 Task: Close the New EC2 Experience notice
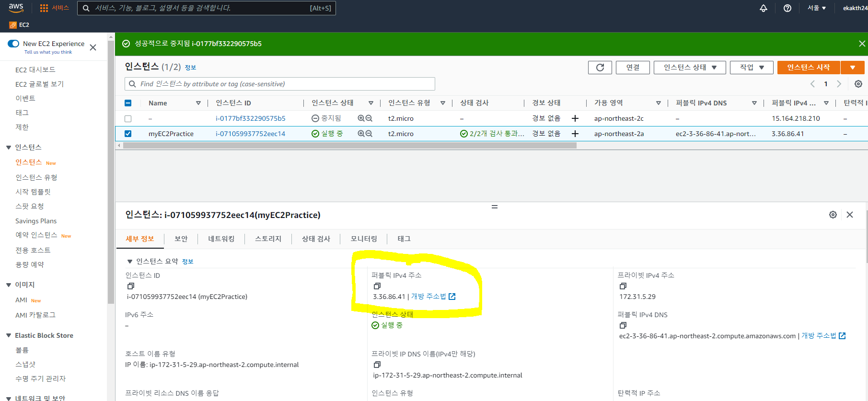click(x=93, y=47)
